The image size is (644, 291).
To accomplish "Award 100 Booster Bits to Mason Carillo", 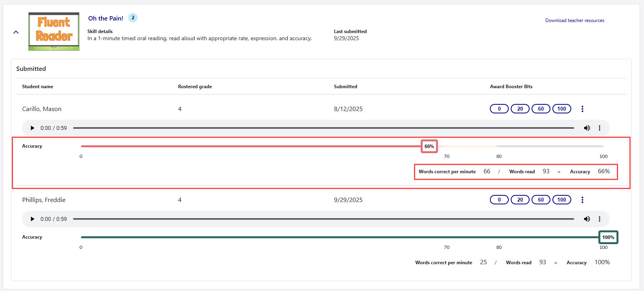I will point(561,109).
